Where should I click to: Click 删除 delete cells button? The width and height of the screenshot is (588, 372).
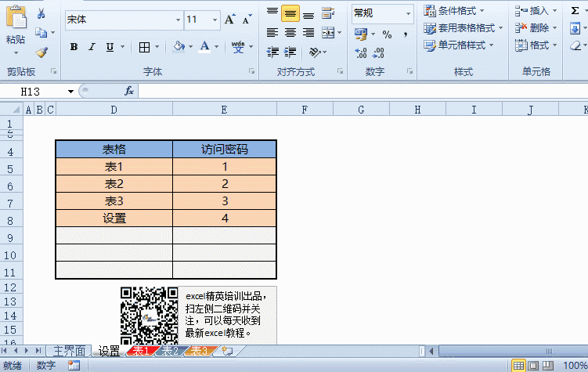click(x=536, y=28)
